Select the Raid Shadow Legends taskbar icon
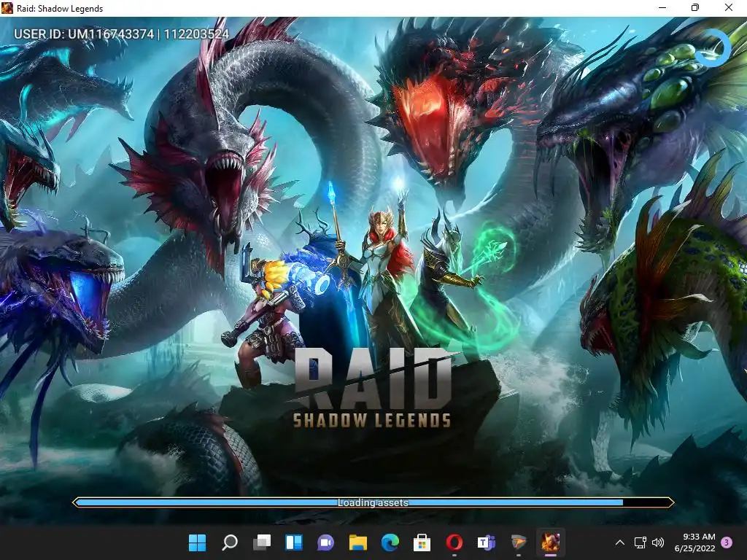 [550, 542]
